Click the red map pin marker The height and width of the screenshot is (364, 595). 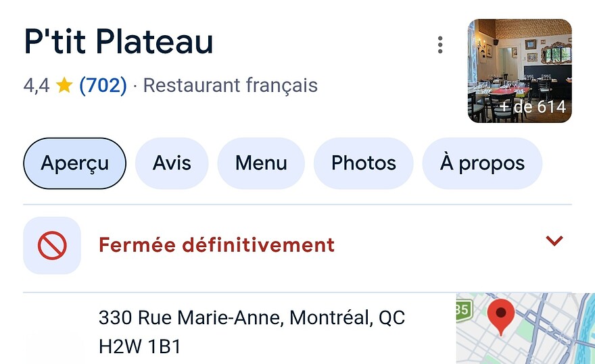tap(501, 317)
